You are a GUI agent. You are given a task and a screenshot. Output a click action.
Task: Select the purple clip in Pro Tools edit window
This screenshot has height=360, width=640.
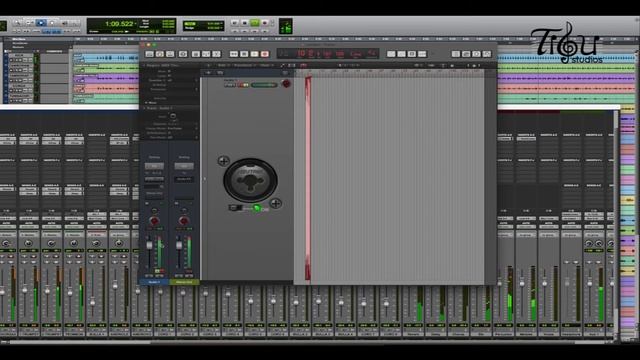point(106,78)
